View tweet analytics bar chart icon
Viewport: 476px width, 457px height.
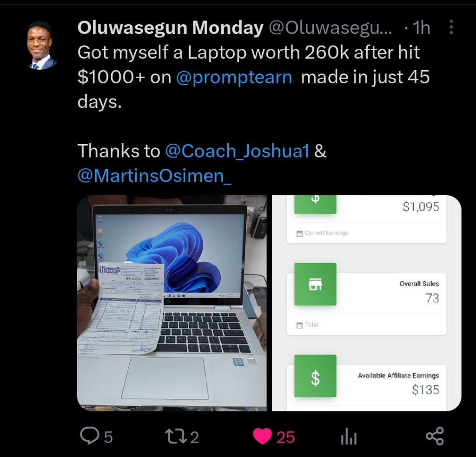[349, 437]
